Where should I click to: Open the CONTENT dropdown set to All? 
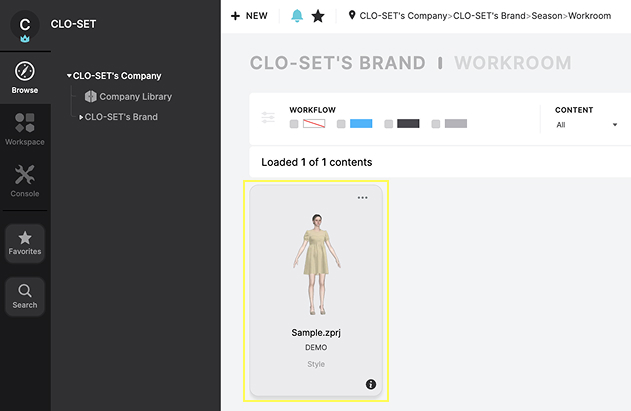click(587, 125)
